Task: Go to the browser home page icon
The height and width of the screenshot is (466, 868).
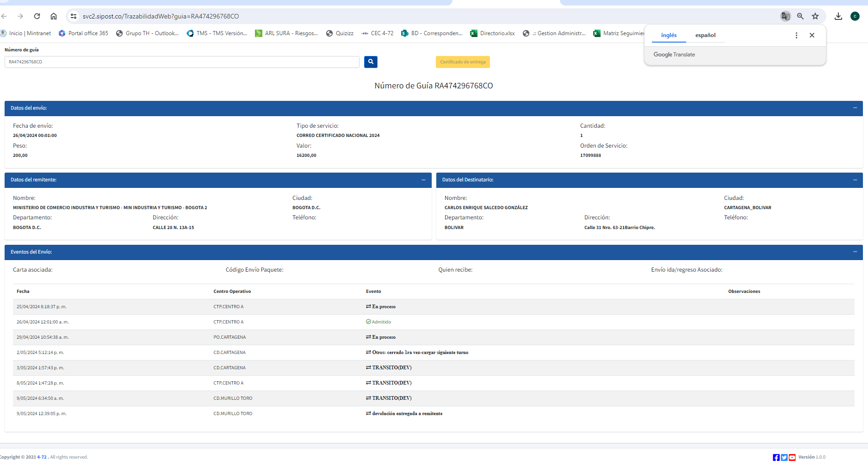Action: [x=54, y=16]
